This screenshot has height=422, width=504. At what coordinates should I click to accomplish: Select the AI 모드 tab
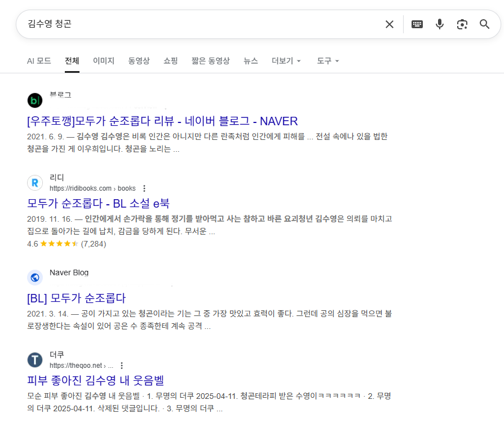pos(39,61)
